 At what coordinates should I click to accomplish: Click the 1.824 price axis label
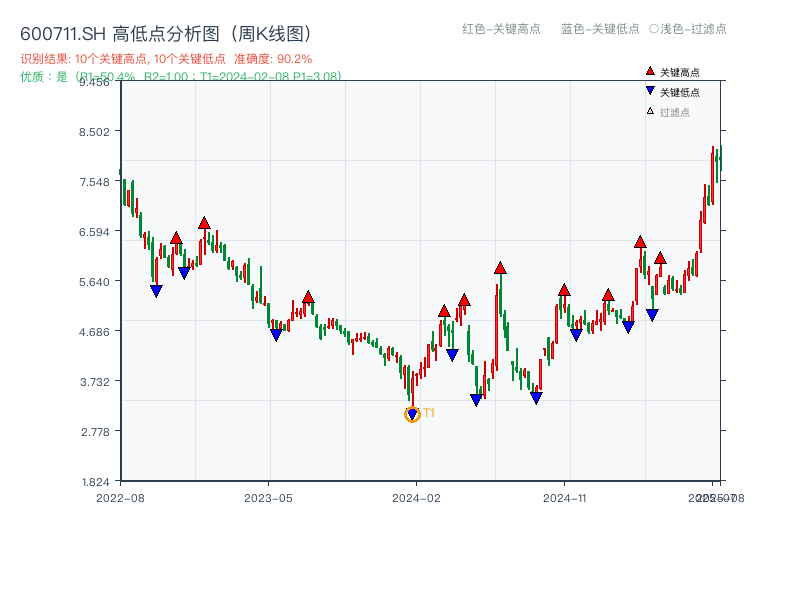(x=95, y=482)
